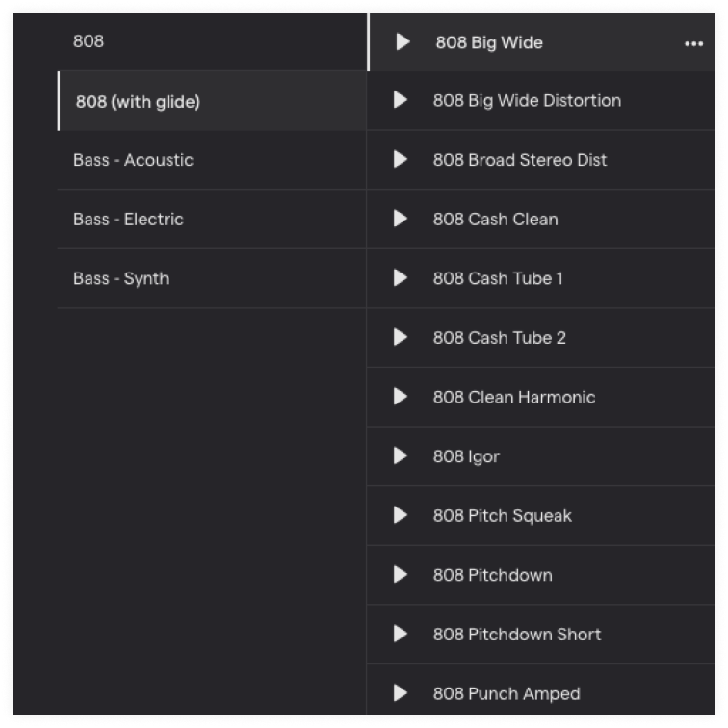Play the 808 Cash Tube 1 preview
The image size is (728, 728).
401,277
